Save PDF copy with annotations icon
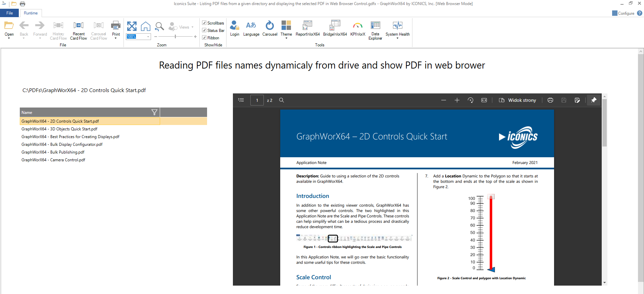 pos(577,100)
